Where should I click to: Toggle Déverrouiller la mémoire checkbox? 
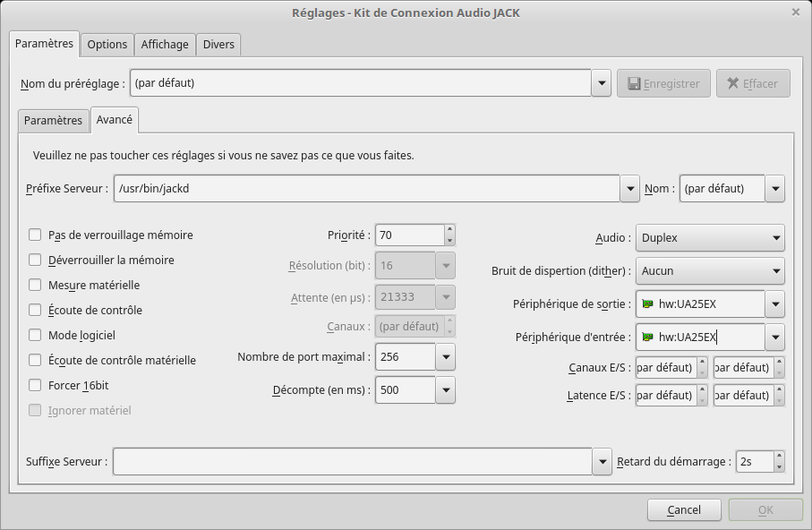click(x=35, y=261)
